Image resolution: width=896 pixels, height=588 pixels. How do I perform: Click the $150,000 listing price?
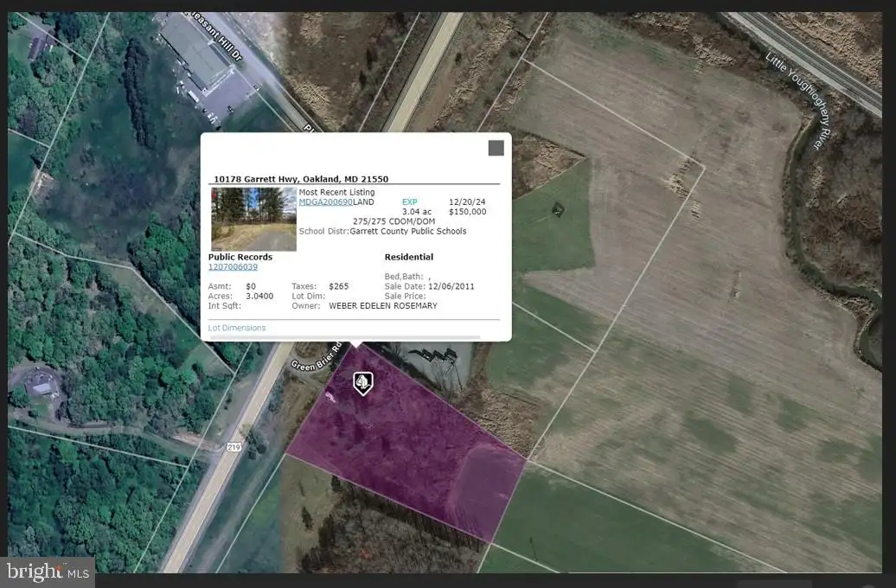click(x=467, y=212)
